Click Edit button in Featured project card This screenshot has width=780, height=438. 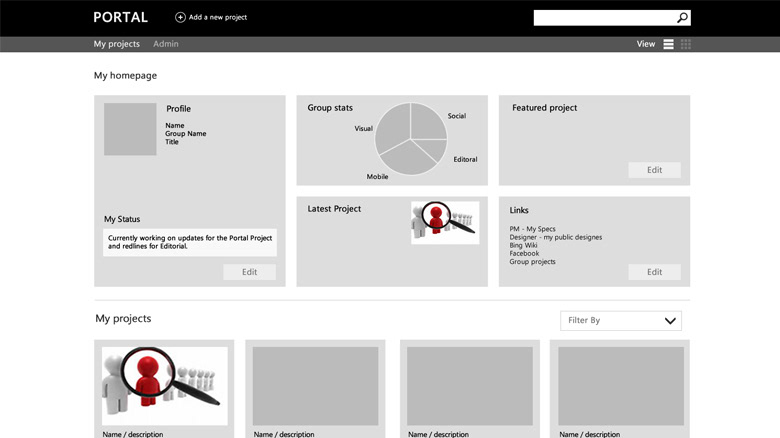pos(654,170)
